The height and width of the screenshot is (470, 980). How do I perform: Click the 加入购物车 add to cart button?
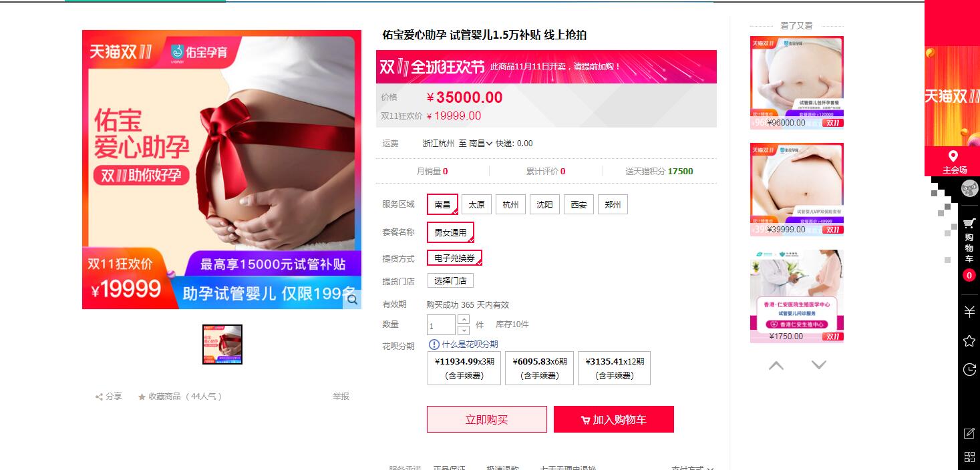point(614,419)
